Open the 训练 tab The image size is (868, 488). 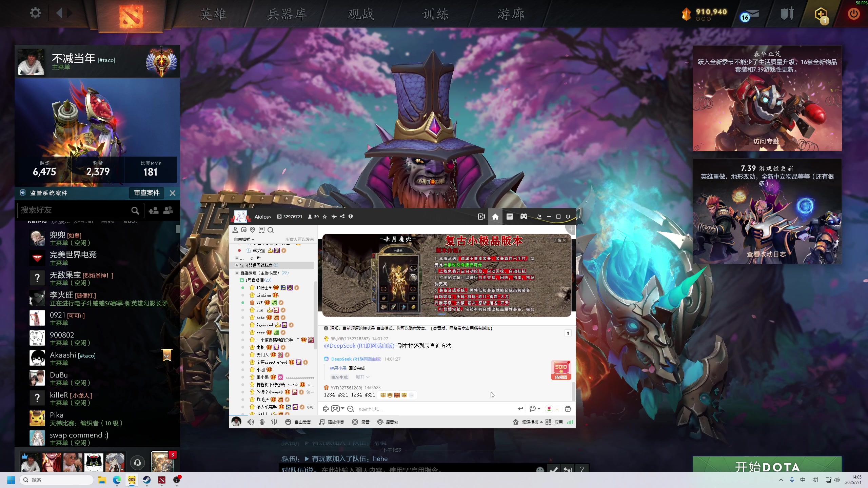coord(435,14)
